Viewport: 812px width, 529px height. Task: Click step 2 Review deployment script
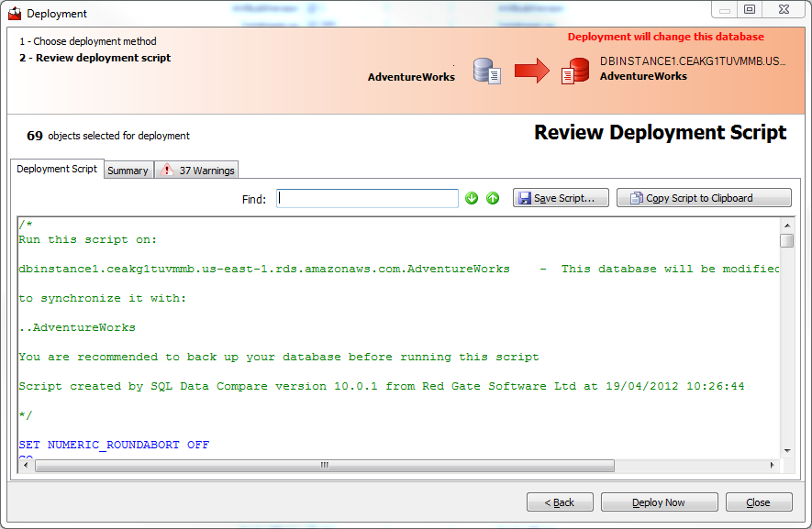95,58
